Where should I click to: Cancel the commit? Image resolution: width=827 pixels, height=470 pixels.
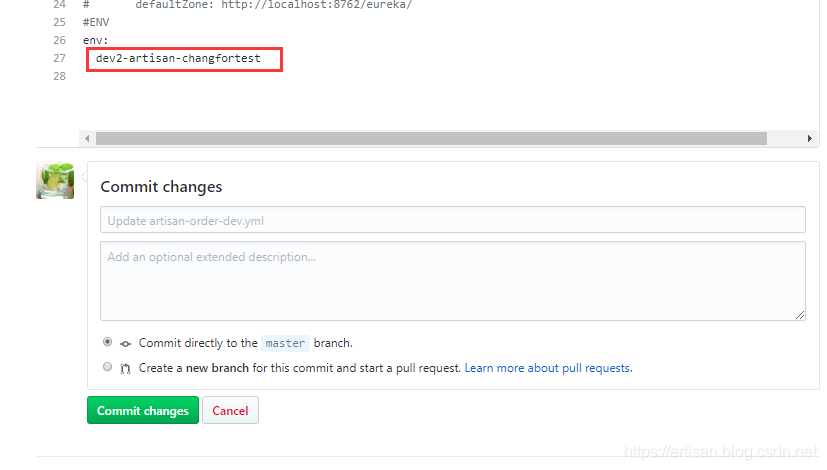(x=230, y=410)
